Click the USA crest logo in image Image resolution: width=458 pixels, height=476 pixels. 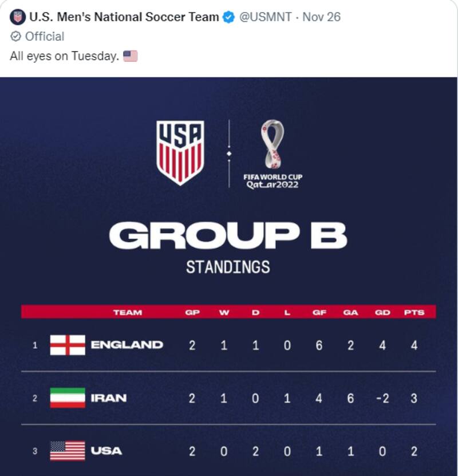[x=180, y=152]
